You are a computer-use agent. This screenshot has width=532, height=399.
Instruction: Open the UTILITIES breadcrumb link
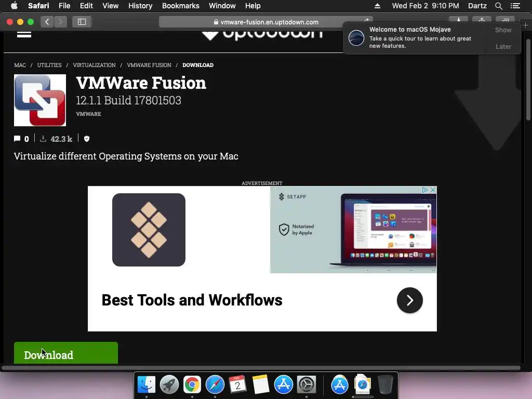point(49,65)
